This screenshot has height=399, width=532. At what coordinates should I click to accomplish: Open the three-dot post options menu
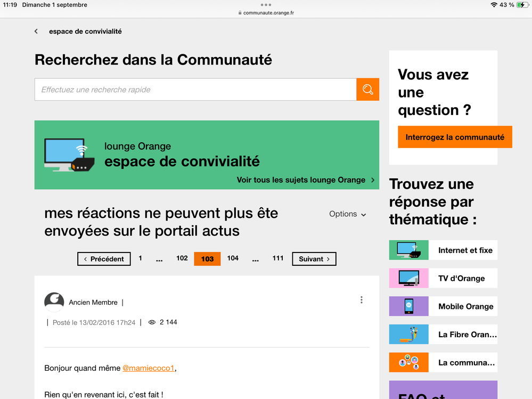[x=362, y=300]
